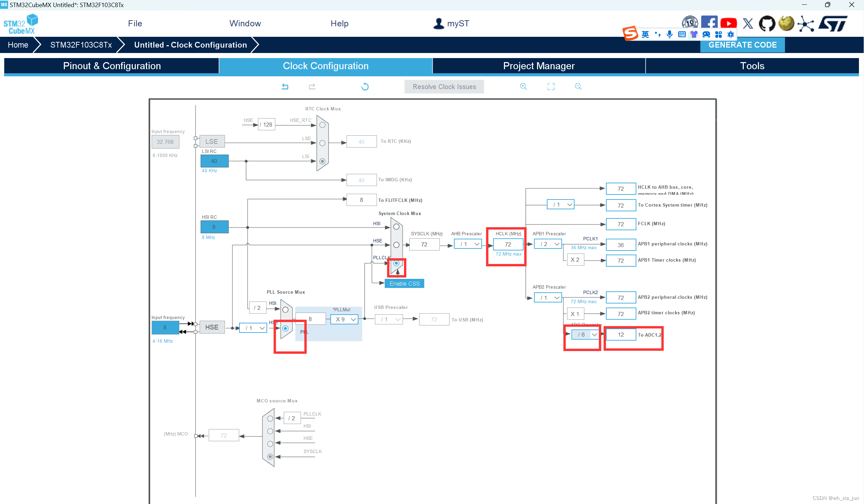Click the 10 years anniversary badge icon
The height and width of the screenshot is (504, 864).
coord(690,22)
